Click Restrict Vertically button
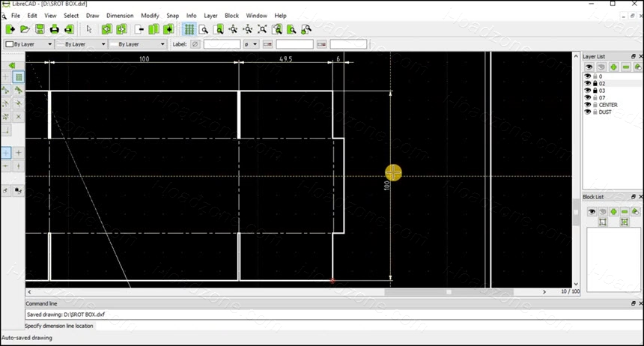Screen dimensions: 644x346 click(19, 166)
